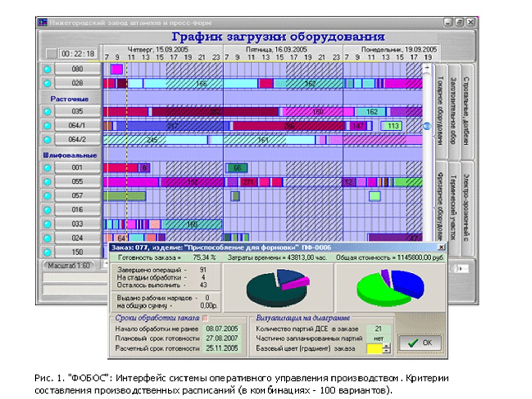This screenshot has width=532, height=399.
Task: Toggle the cyan indicator for machine 080
Action: coord(47,69)
